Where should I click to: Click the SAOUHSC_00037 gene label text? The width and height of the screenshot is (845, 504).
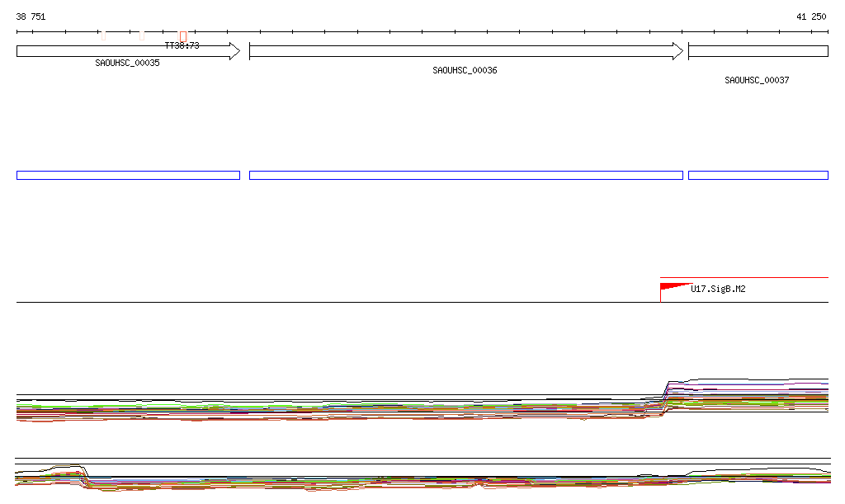(757, 81)
